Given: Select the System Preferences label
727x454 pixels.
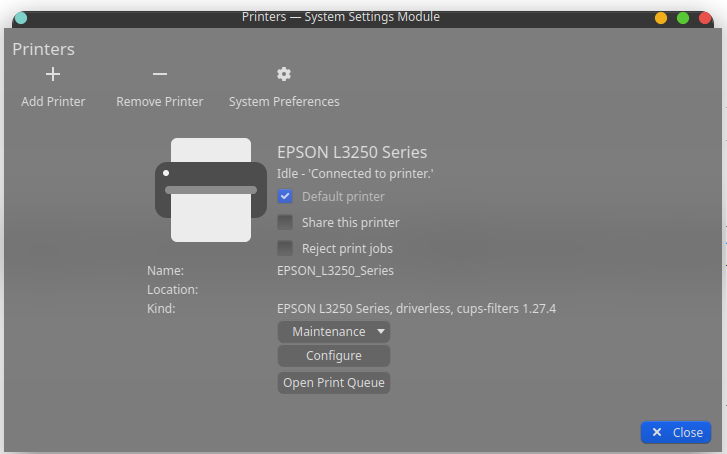Looking at the screenshot, I should coord(284,102).
